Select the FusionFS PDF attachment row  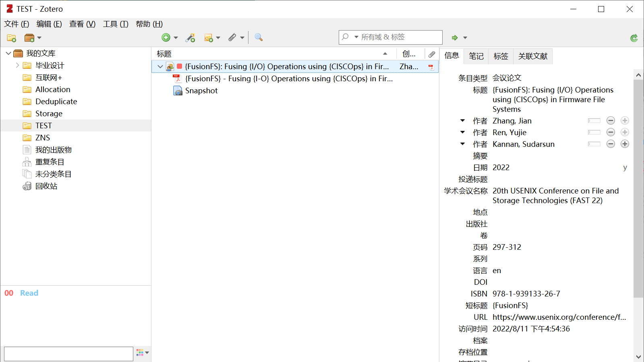click(295, 78)
